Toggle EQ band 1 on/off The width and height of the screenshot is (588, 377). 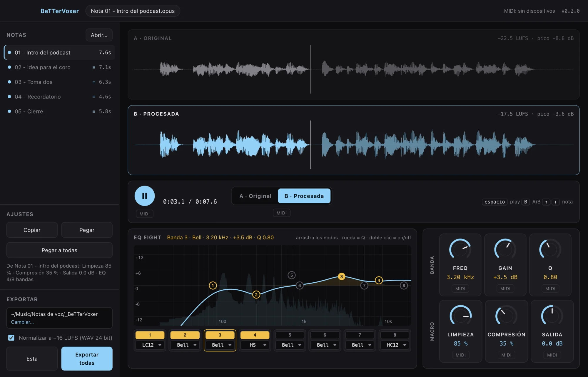pyautogui.click(x=150, y=335)
